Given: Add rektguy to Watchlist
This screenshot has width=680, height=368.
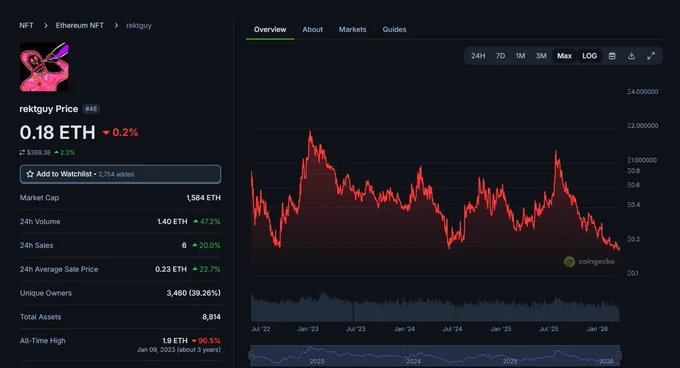Looking at the screenshot, I should click(x=120, y=174).
